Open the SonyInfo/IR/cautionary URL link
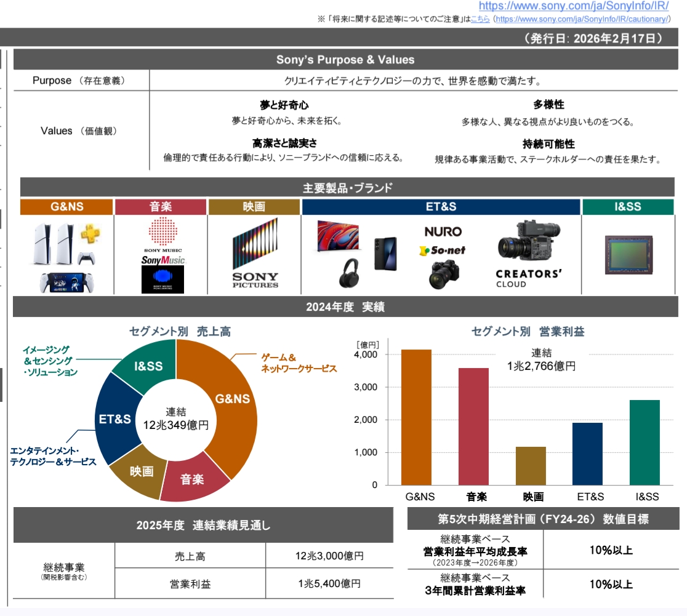The width and height of the screenshot is (687, 616). click(x=582, y=19)
